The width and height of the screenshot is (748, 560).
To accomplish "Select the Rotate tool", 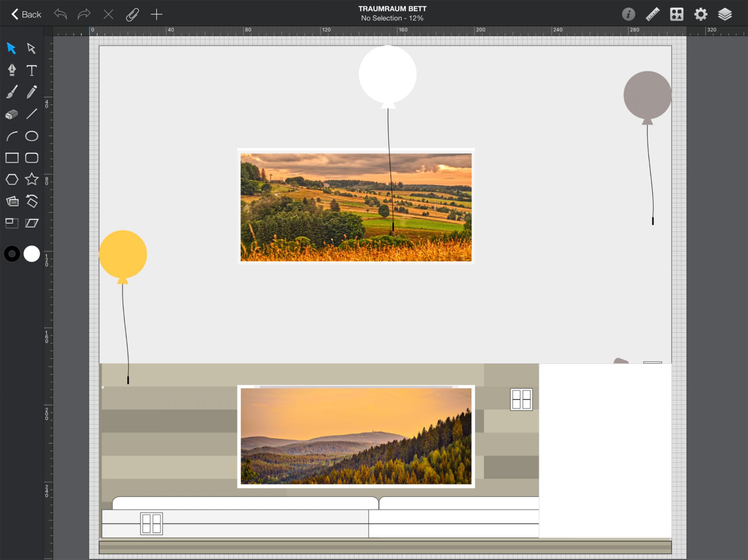I will pos(31,201).
